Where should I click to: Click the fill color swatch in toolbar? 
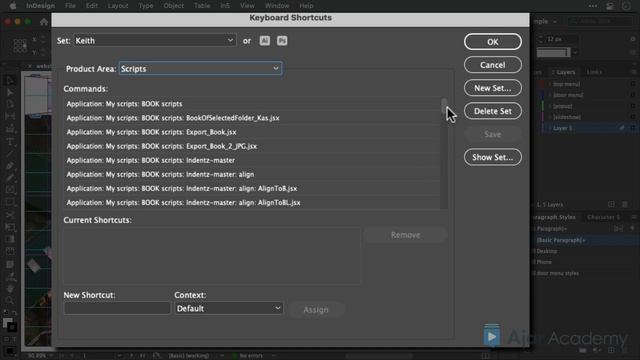click(7, 323)
